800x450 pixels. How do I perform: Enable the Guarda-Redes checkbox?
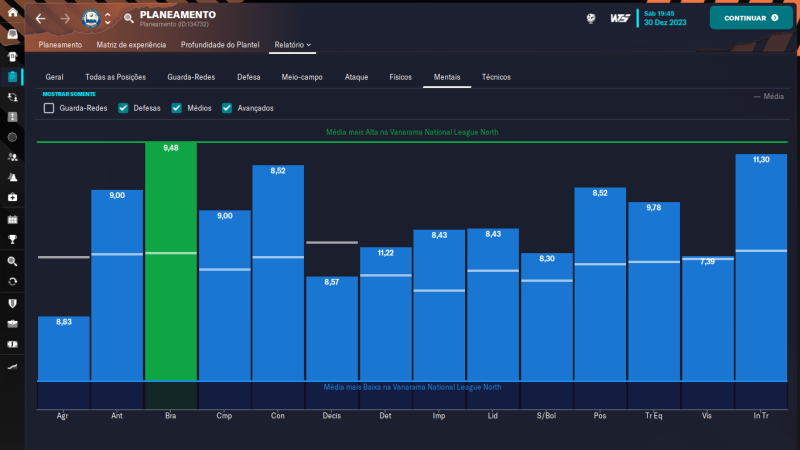tap(49, 108)
